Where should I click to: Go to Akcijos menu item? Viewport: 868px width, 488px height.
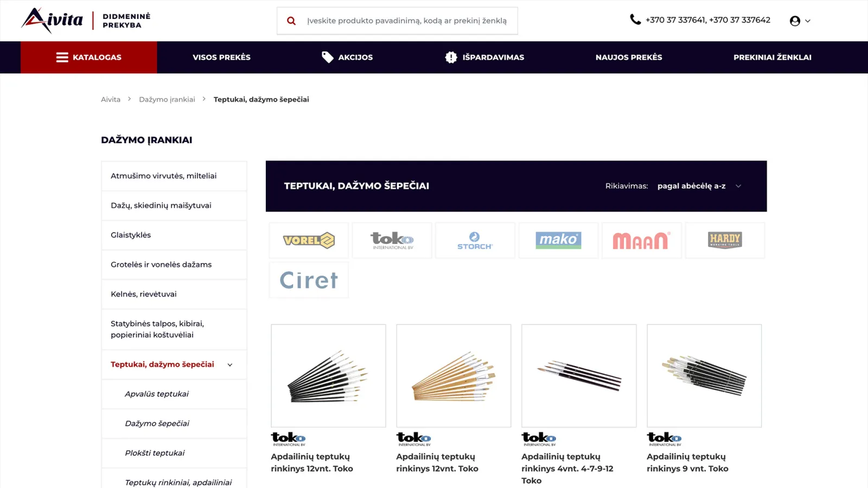click(x=347, y=57)
